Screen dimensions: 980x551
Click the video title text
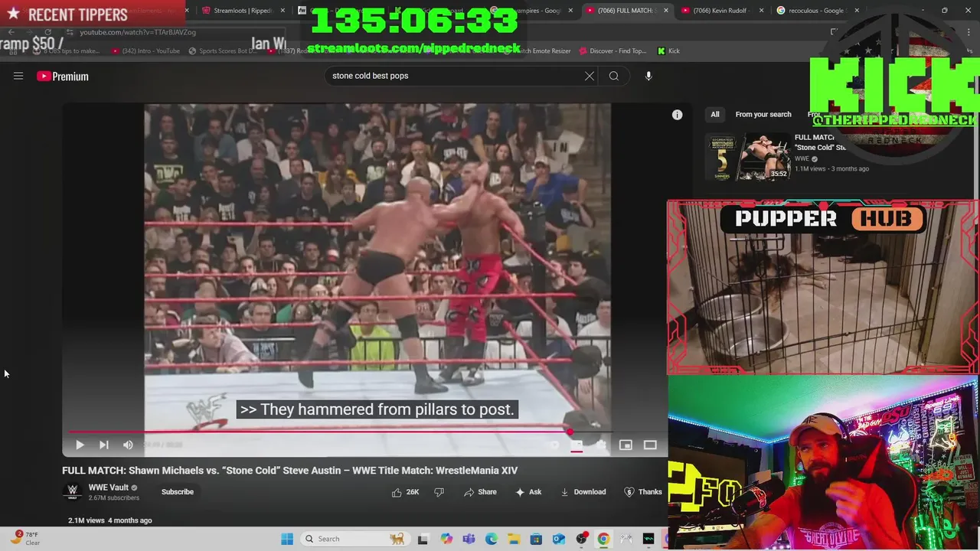[290, 471]
